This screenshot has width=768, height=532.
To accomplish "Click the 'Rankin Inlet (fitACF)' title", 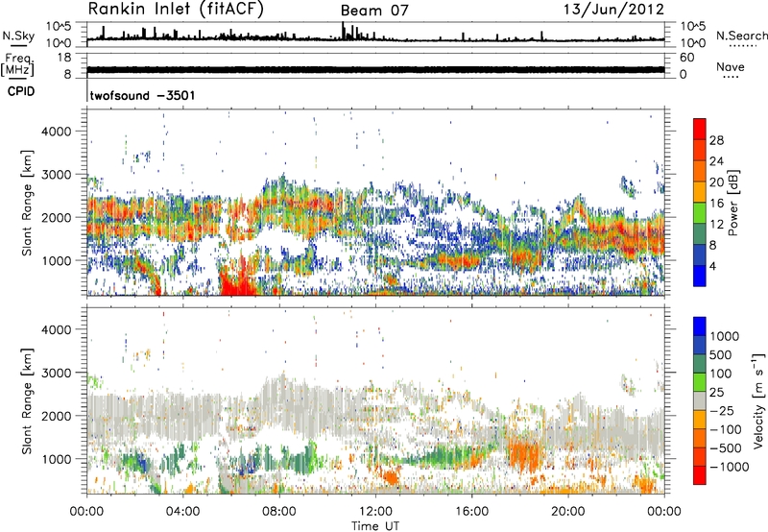I will [176, 10].
